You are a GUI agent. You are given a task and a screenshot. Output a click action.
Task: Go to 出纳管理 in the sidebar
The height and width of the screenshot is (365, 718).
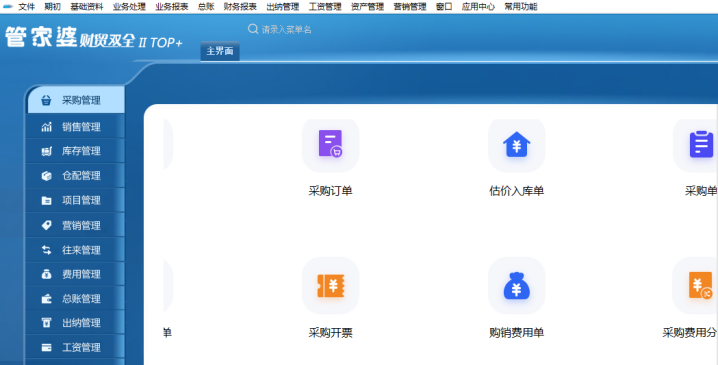(76, 323)
